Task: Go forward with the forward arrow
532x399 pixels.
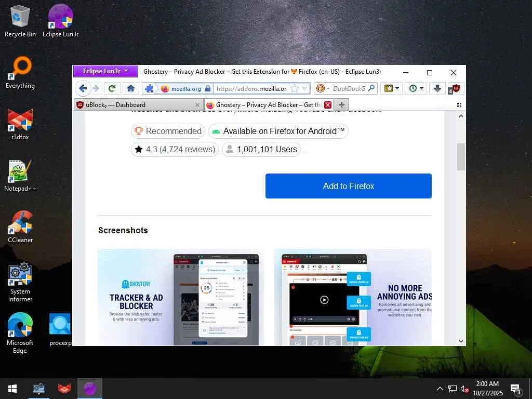Action: point(96,88)
